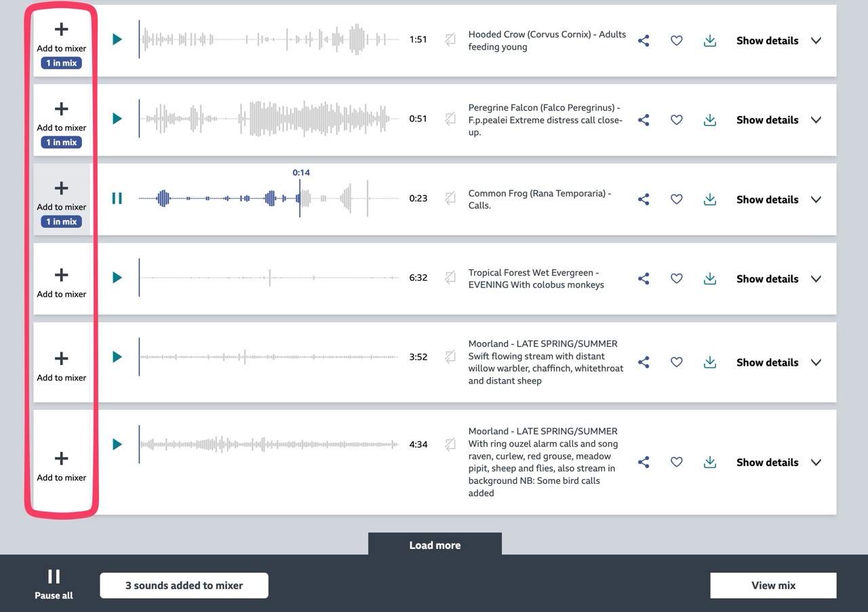Open the View mix panel
Image resolution: width=868 pixels, height=612 pixels.
click(772, 585)
